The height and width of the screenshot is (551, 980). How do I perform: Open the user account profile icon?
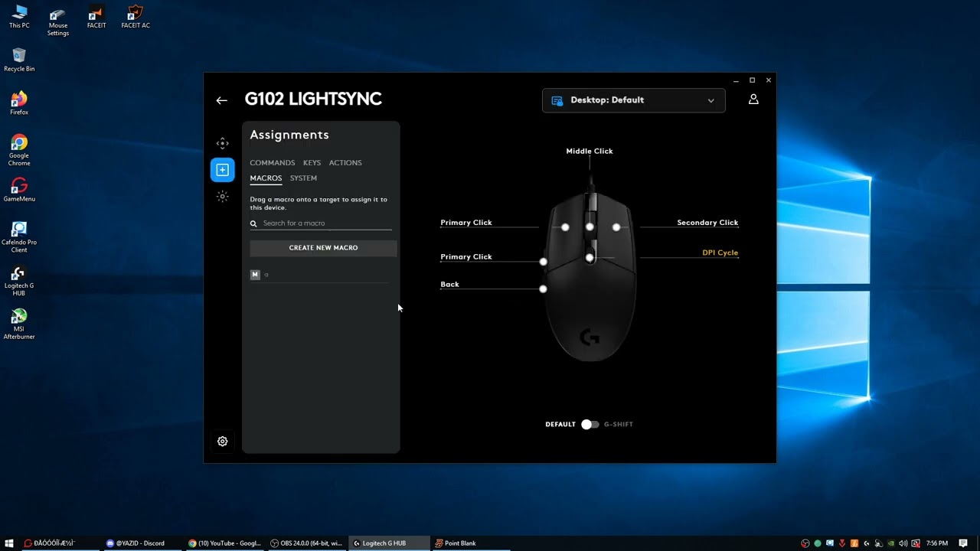tap(753, 99)
